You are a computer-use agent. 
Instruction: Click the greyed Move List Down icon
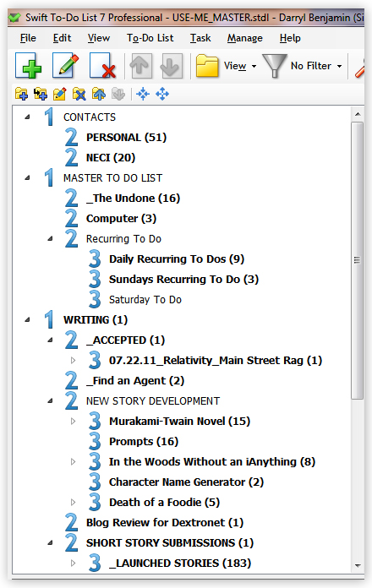point(118,94)
